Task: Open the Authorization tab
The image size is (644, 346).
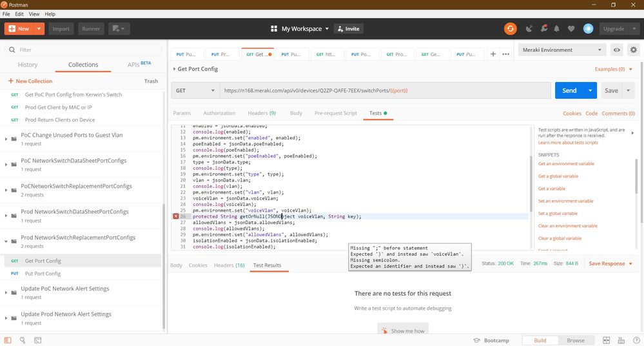Action: click(219, 113)
